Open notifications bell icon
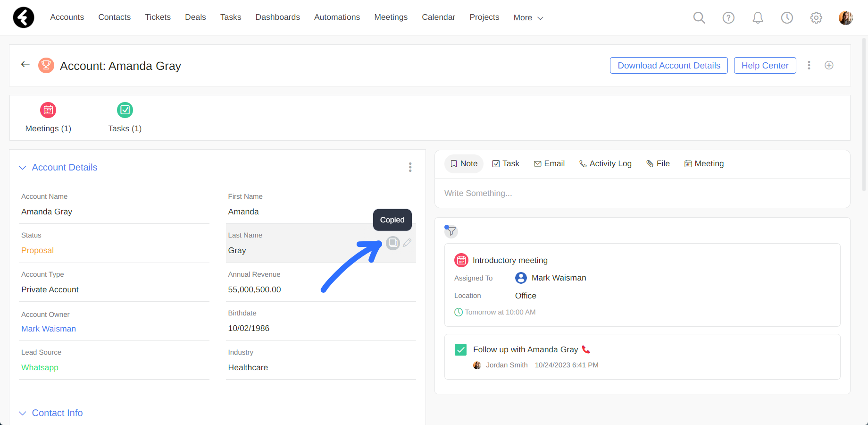The image size is (868, 425). pos(758,17)
